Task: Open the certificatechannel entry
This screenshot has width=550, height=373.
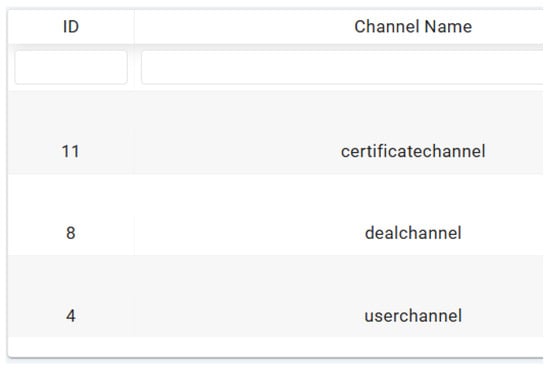Action: point(413,152)
